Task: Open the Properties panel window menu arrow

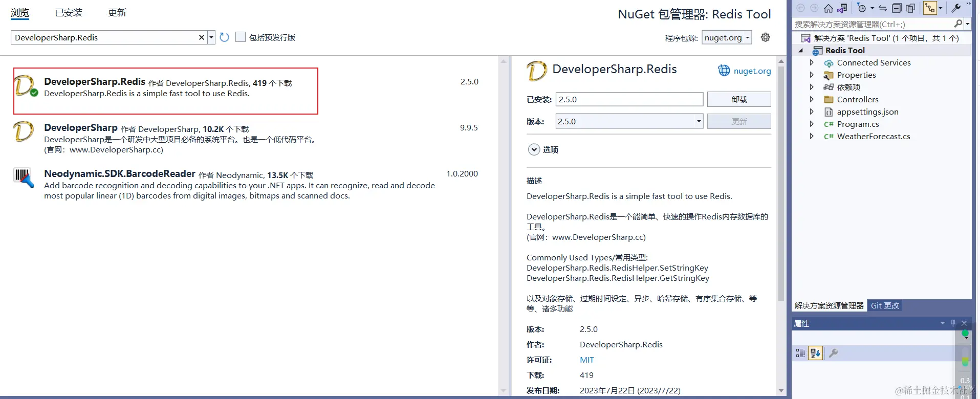Action: pos(943,323)
